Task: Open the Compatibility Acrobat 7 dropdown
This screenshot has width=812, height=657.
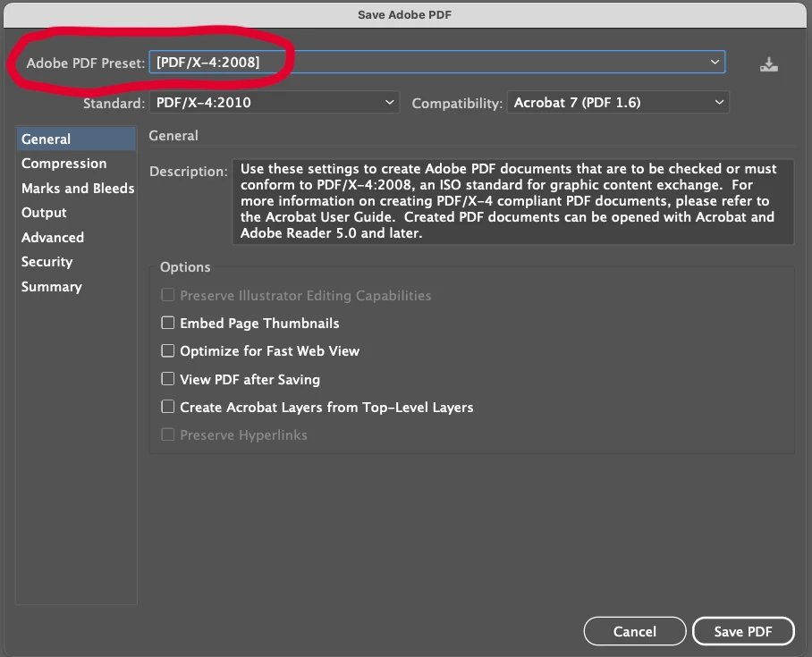Action: (618, 103)
